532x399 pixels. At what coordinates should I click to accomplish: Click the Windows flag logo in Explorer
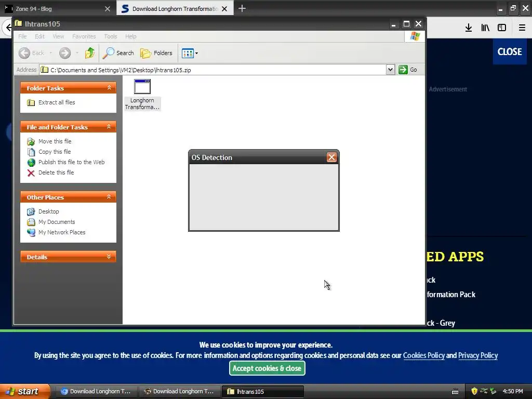click(x=415, y=36)
